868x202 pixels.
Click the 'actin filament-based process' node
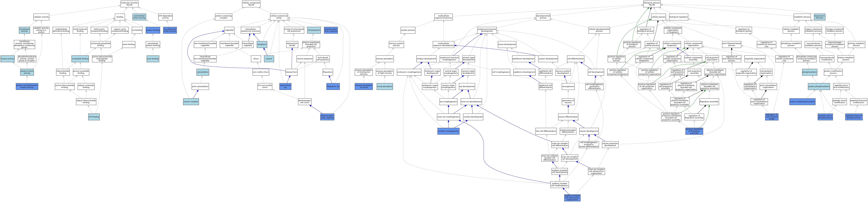(732, 44)
